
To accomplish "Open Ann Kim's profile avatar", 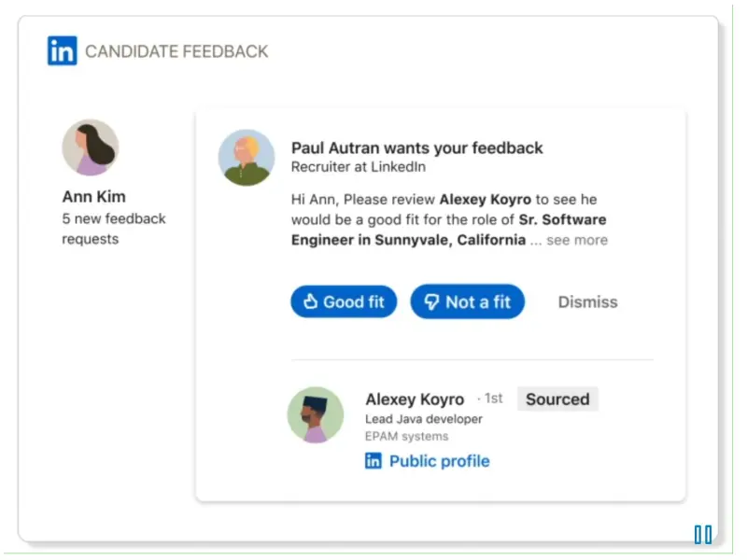I will (90, 147).
